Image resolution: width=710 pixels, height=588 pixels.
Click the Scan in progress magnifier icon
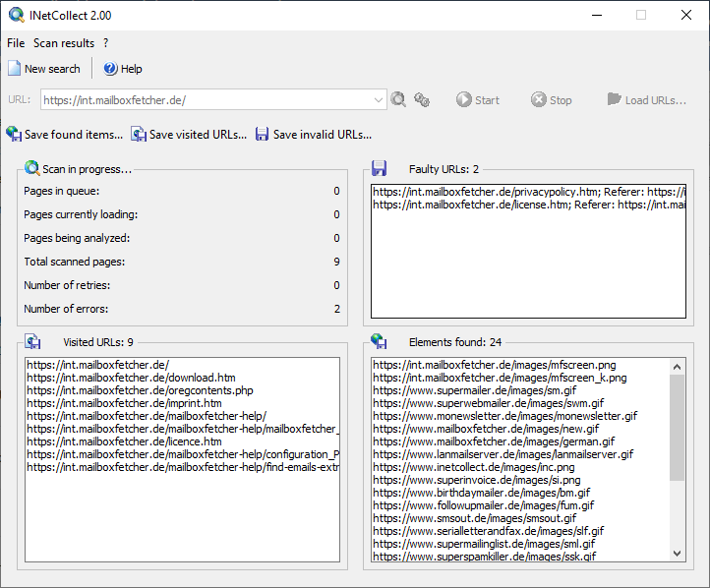pyautogui.click(x=31, y=168)
